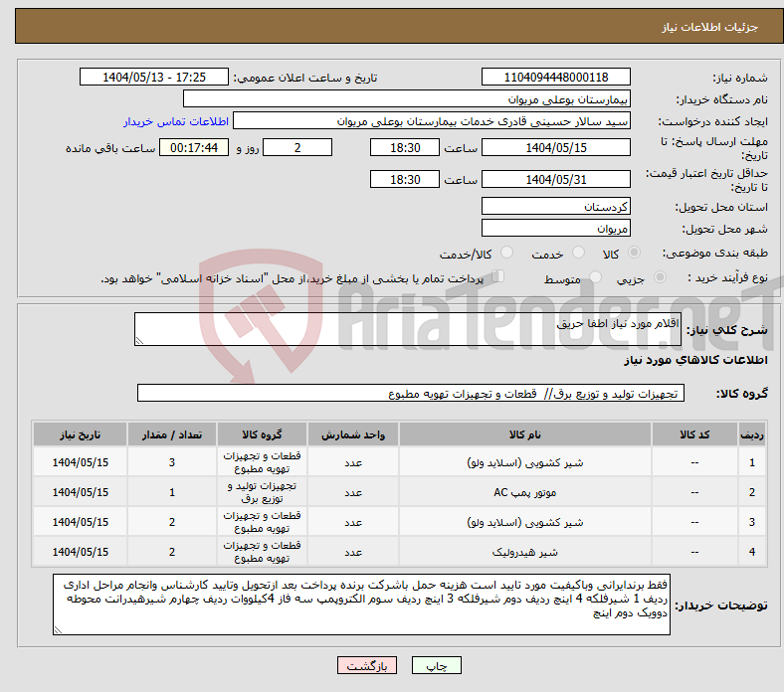Click goods group تجهیزات تولید و توزیع برق in row 2
Image resolution: width=784 pixels, height=692 pixels.
[x=262, y=492]
